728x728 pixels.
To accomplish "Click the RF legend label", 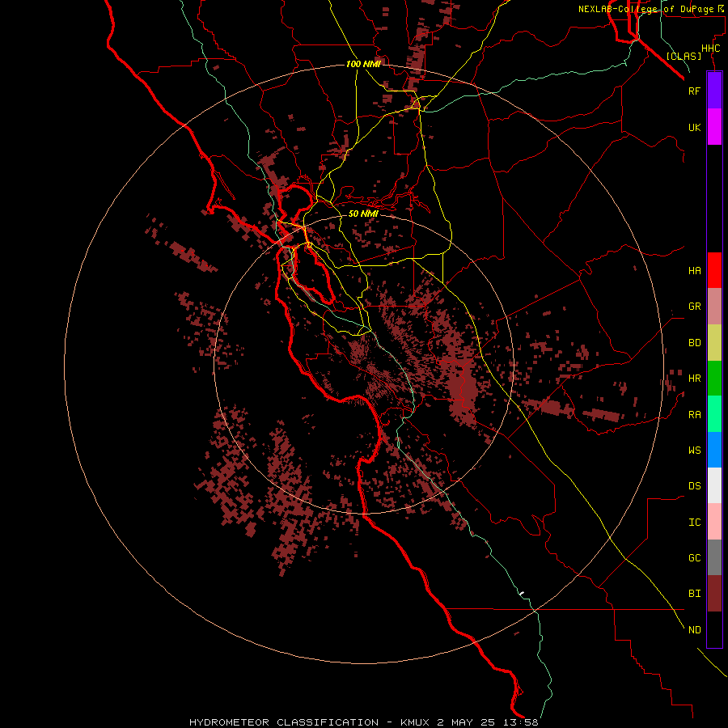I will tap(694, 91).
